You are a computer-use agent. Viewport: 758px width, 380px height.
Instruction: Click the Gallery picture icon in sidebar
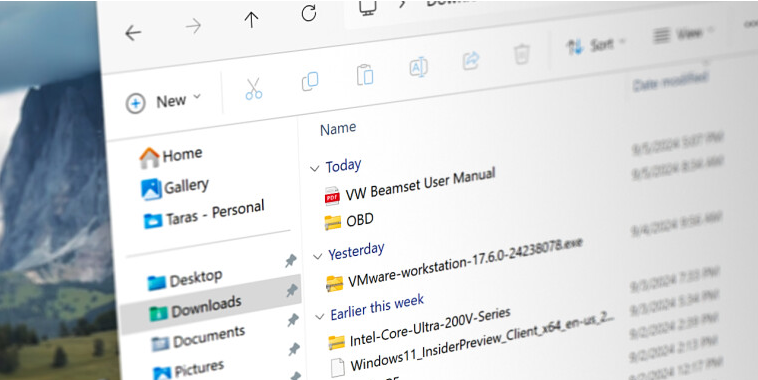point(151,190)
